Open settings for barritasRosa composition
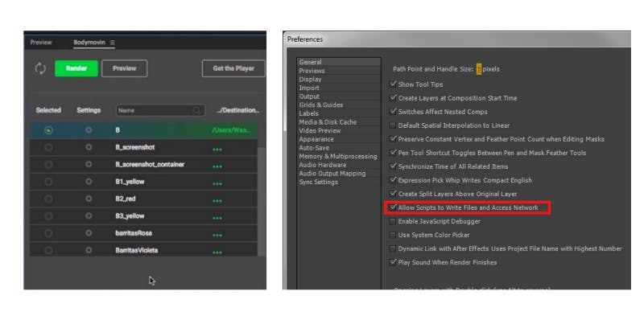 coord(89,233)
